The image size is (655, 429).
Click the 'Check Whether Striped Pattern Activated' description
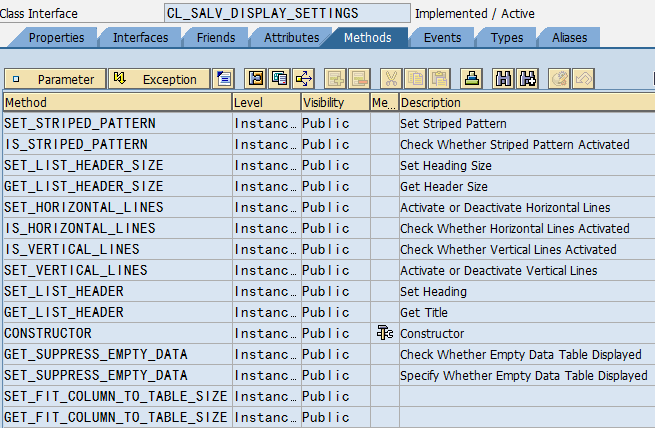point(527,144)
